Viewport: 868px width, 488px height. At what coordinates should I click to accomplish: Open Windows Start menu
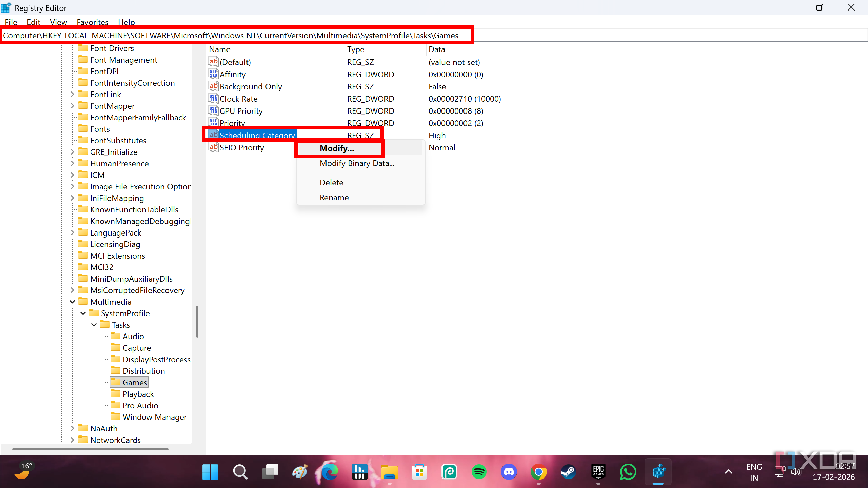210,472
